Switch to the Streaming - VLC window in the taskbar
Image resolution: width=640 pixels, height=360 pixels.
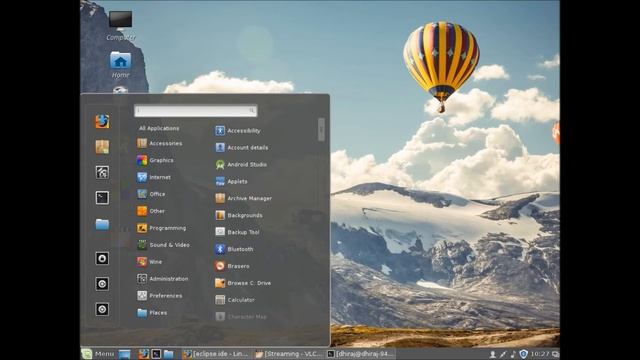288,354
